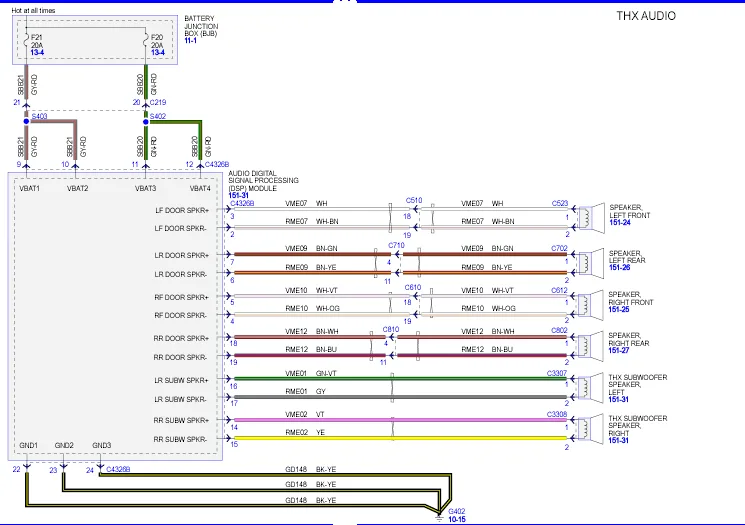
Task: Click the VME01 GN-VT wire label
Action: pos(311,373)
